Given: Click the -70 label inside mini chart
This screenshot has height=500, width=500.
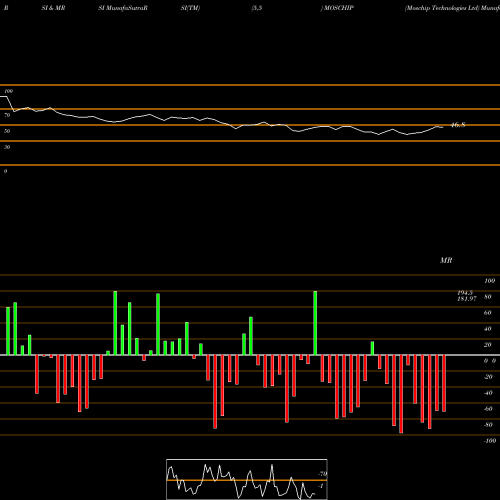Looking at the screenshot, I should click(323, 474).
